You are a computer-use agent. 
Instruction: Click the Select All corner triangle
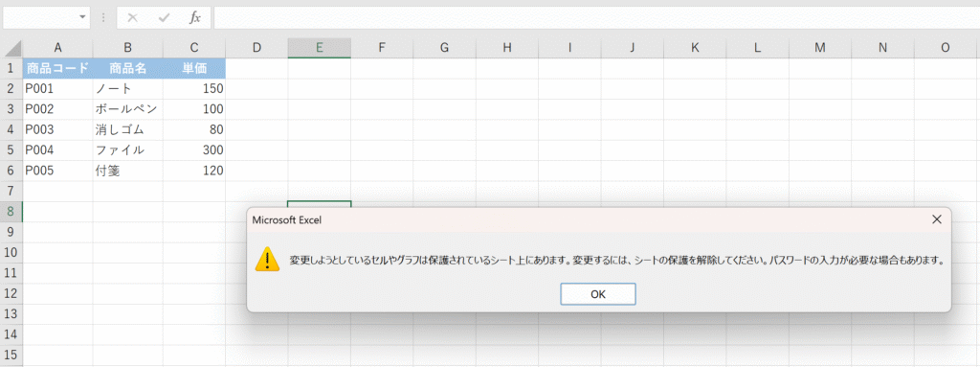11,48
